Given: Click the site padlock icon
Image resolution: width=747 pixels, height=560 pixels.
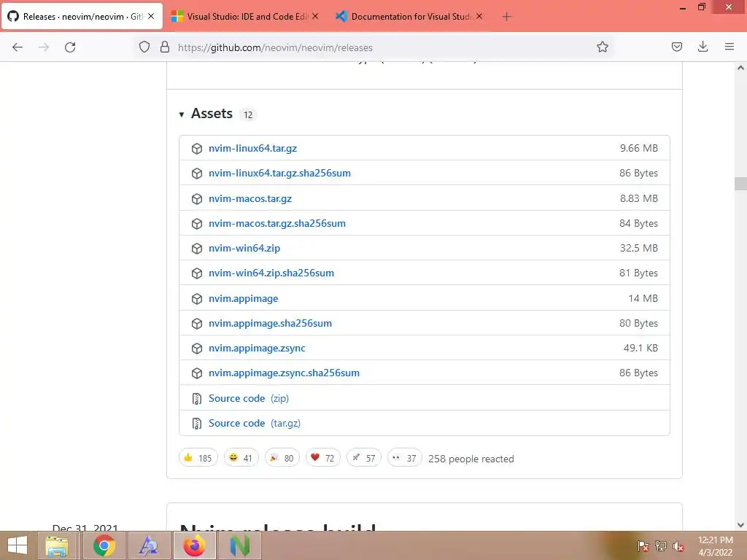Looking at the screenshot, I should coord(165,47).
